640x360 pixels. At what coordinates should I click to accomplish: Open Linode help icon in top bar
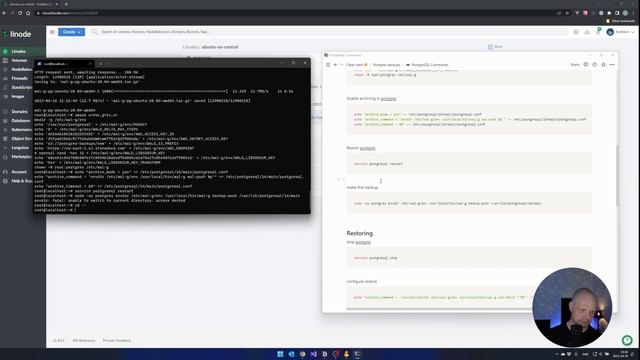(x=576, y=32)
